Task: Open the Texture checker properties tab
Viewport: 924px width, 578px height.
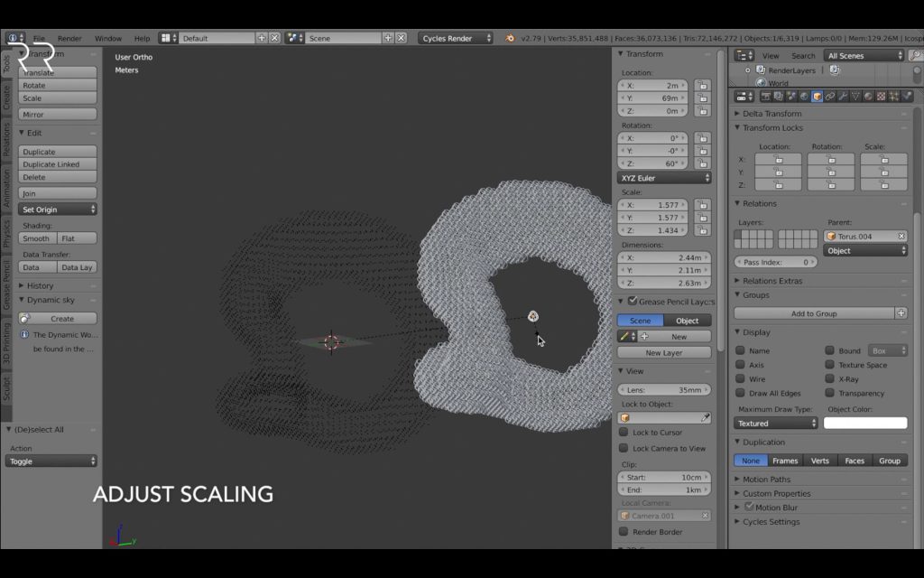Action: click(882, 96)
